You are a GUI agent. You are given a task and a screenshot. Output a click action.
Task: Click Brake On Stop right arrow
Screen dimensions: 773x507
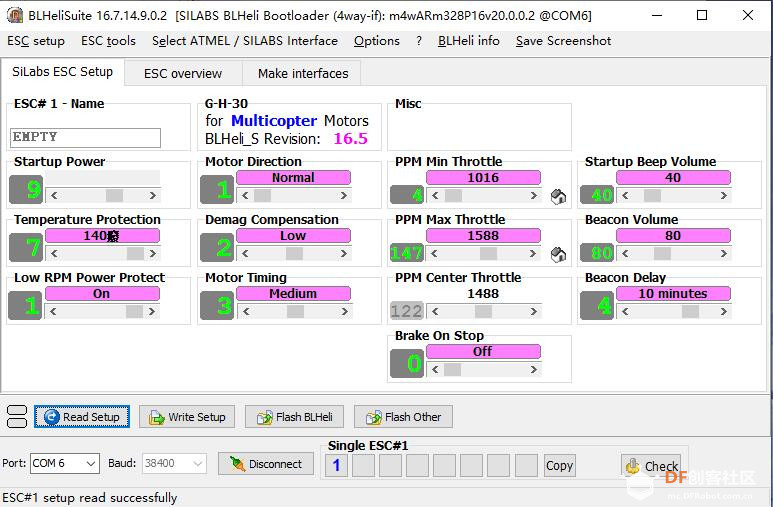click(x=533, y=369)
